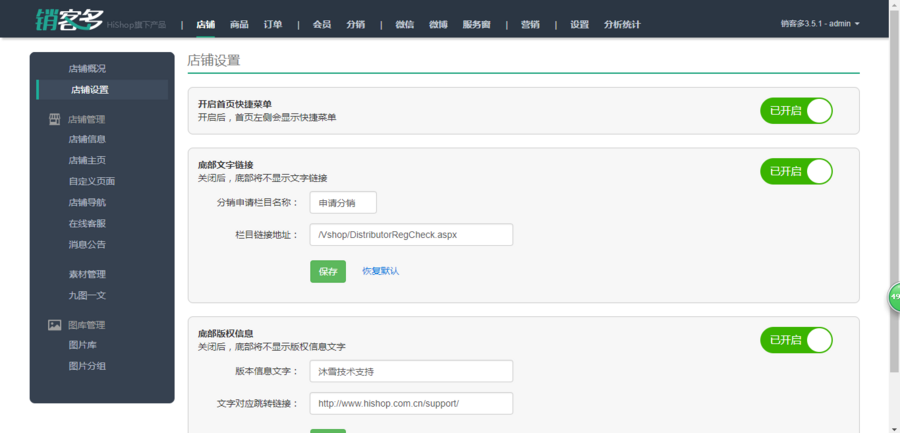Open 店铺概况 in the sidebar
900x433 pixels.
tap(87, 69)
